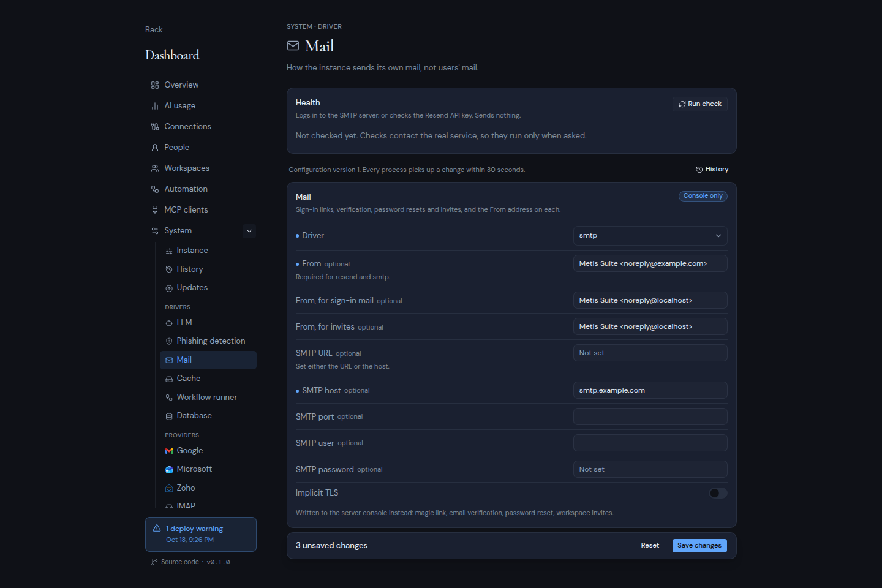The image size is (882, 588).
Task: Open the 1 deploy warning notice
Action: click(201, 535)
